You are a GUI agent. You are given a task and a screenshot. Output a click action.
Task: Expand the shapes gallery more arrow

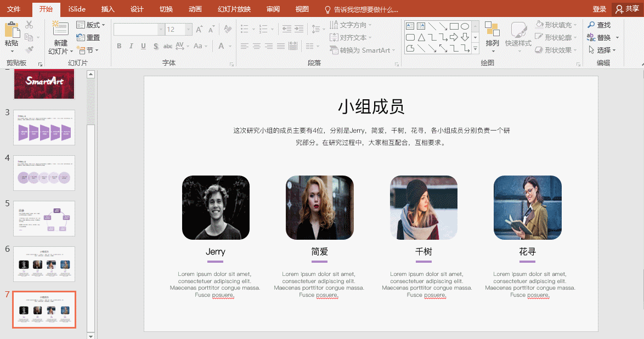point(475,48)
